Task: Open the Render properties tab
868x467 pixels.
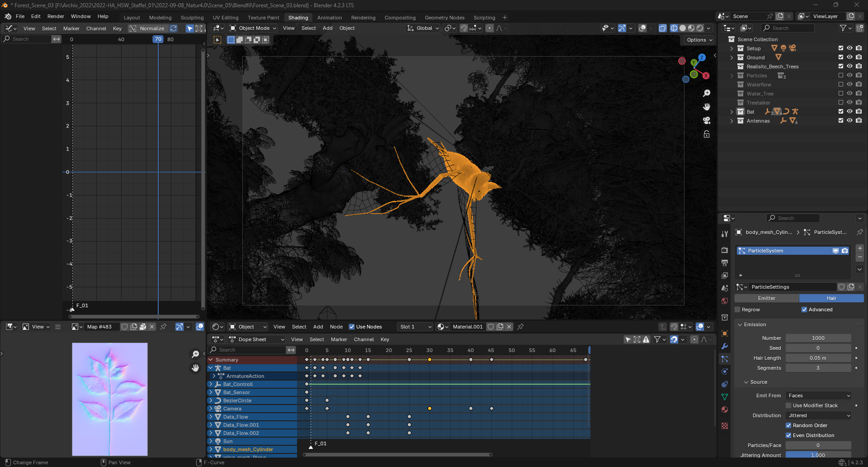Action: 725,250
